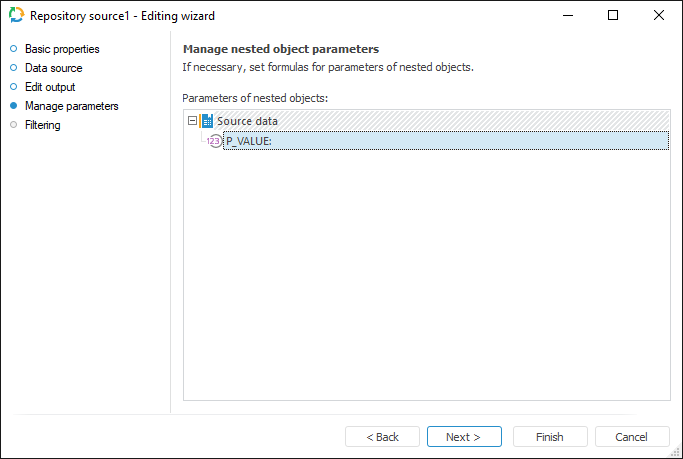
Task: Select the Source data tree label
Action: 247,121
